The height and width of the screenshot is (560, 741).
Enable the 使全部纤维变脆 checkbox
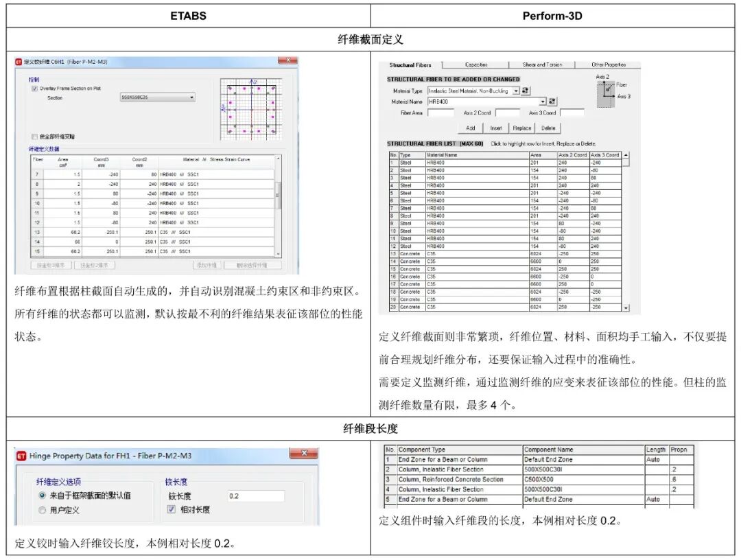(34, 136)
